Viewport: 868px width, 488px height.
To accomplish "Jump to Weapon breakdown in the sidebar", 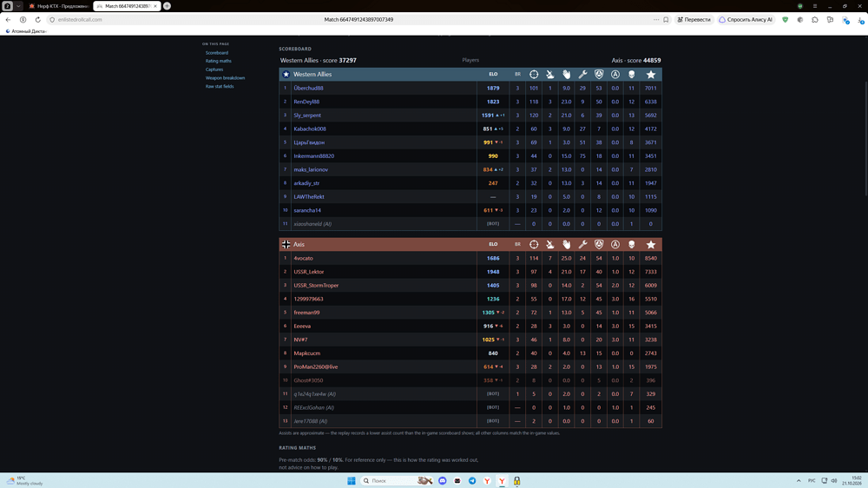I will (x=225, y=78).
